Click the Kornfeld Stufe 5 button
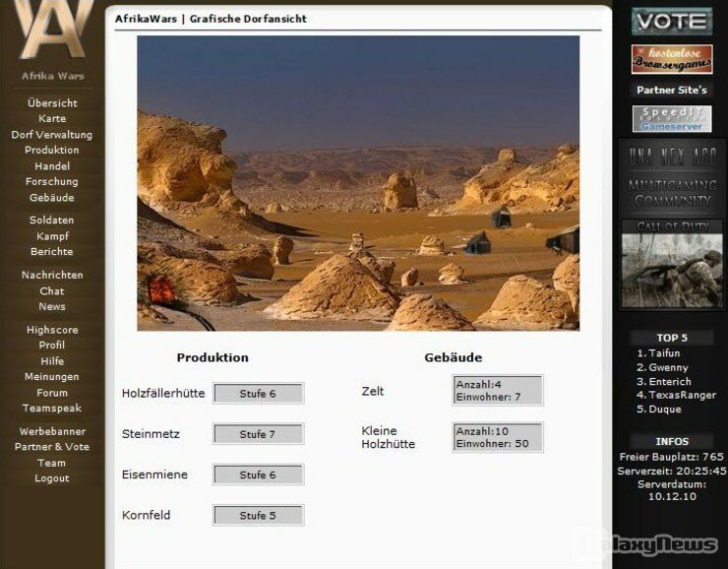728x569 pixels. (x=258, y=515)
